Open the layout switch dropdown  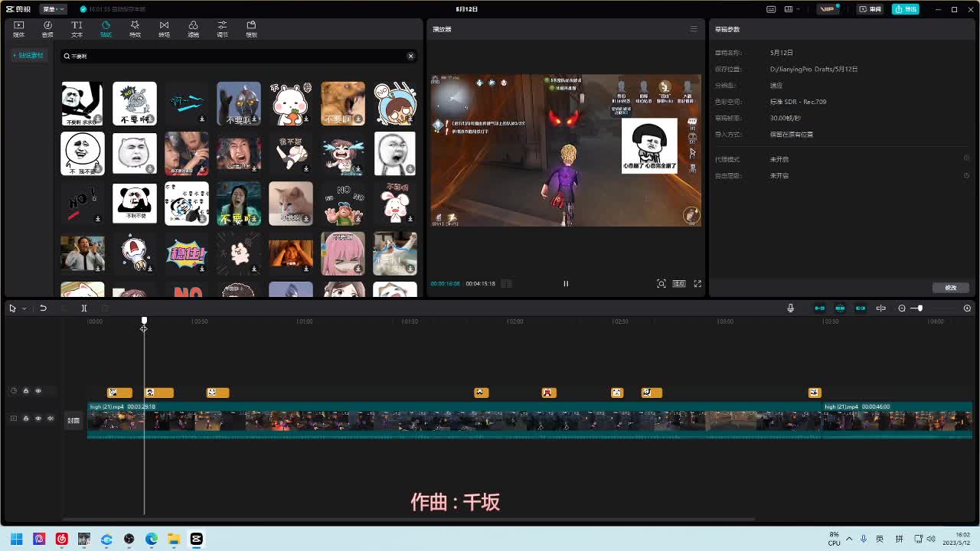point(792,9)
